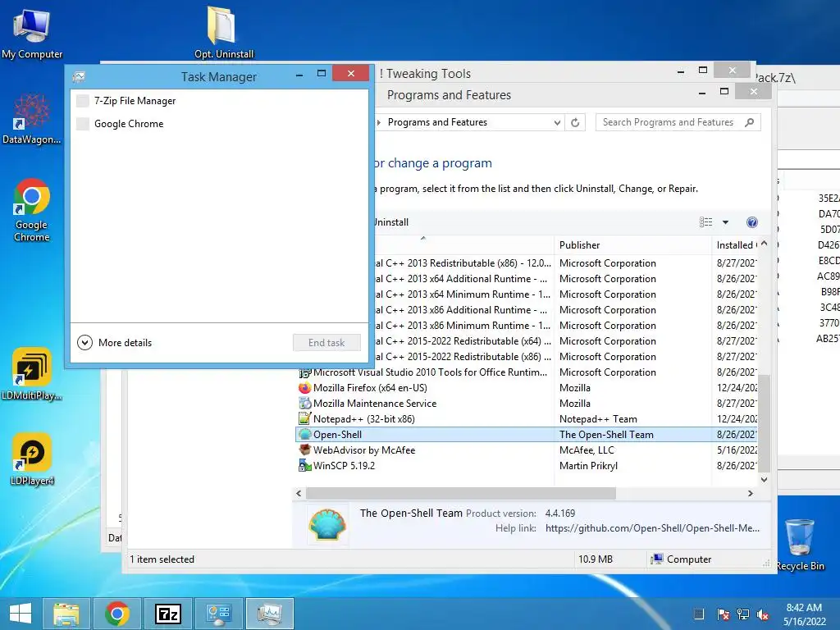The width and height of the screenshot is (840, 630).
Task: Click the Task Manager title bar icon
Action: pos(79,76)
